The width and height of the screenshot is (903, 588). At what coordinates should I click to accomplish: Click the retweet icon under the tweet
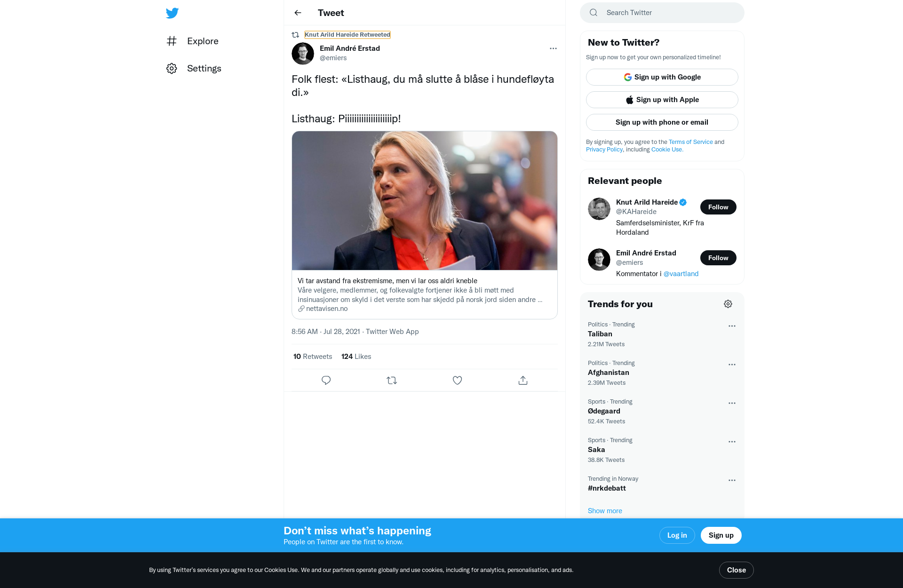391,380
